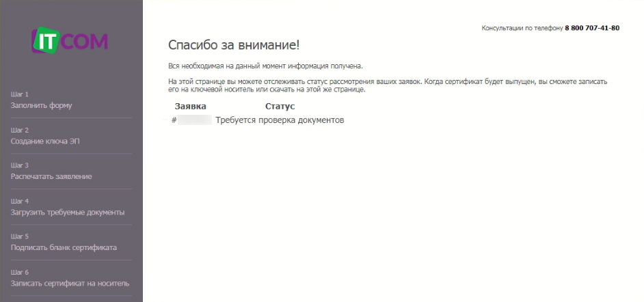Click status 'Требуется проверка документов'

[280, 120]
